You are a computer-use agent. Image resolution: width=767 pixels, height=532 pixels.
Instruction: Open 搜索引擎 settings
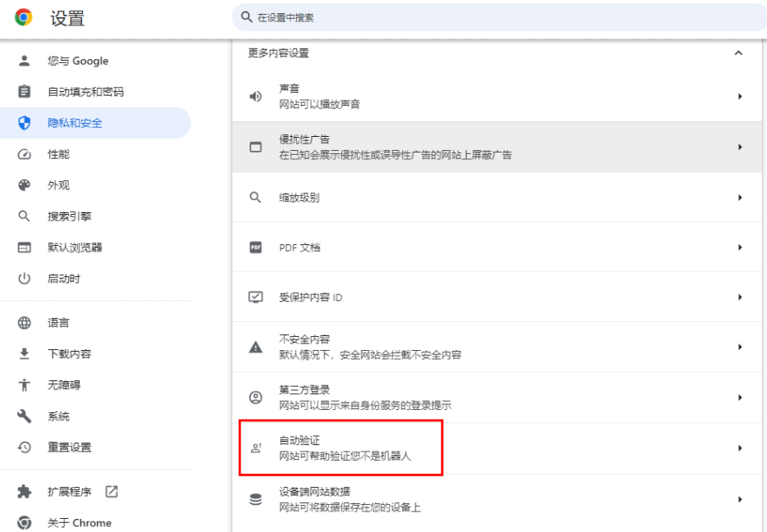95,216
